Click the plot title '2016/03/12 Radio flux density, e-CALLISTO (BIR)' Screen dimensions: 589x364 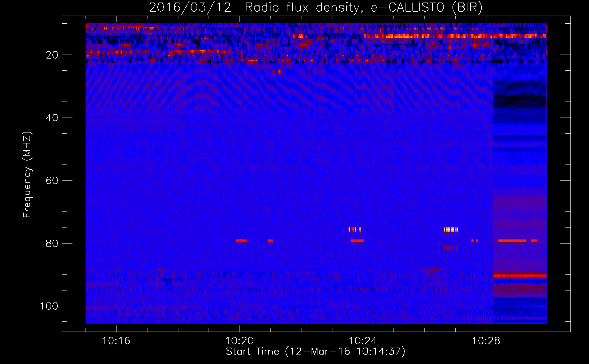pyautogui.click(x=316, y=8)
